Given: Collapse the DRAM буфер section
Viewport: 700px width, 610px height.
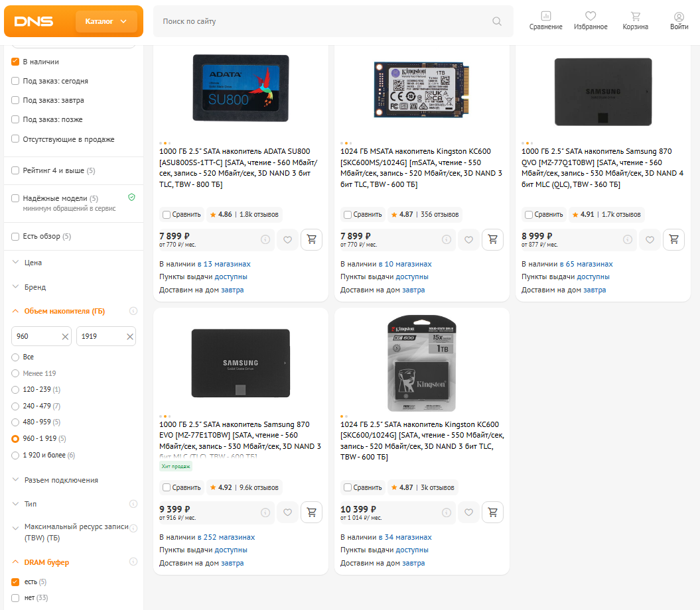Looking at the screenshot, I should coord(46,562).
